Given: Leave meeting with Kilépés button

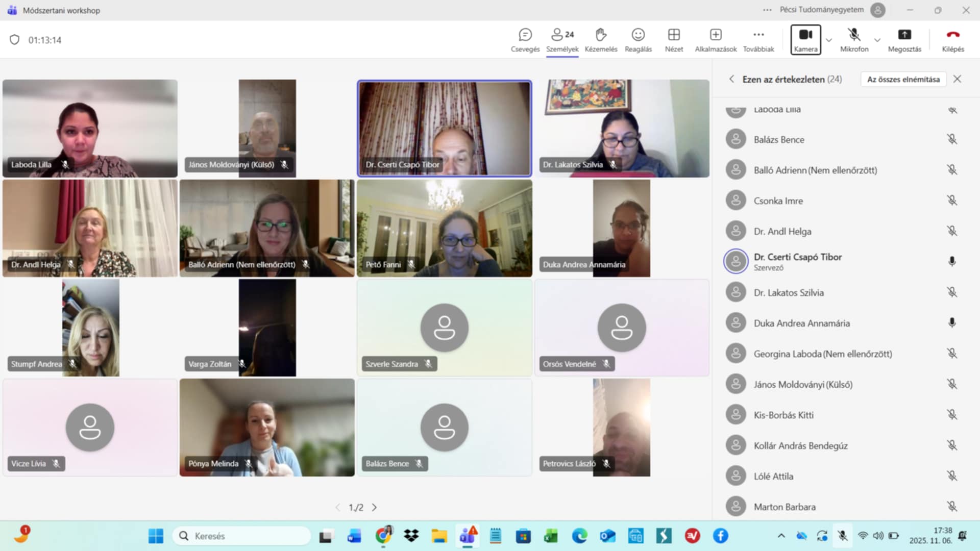Looking at the screenshot, I should pyautogui.click(x=952, y=39).
